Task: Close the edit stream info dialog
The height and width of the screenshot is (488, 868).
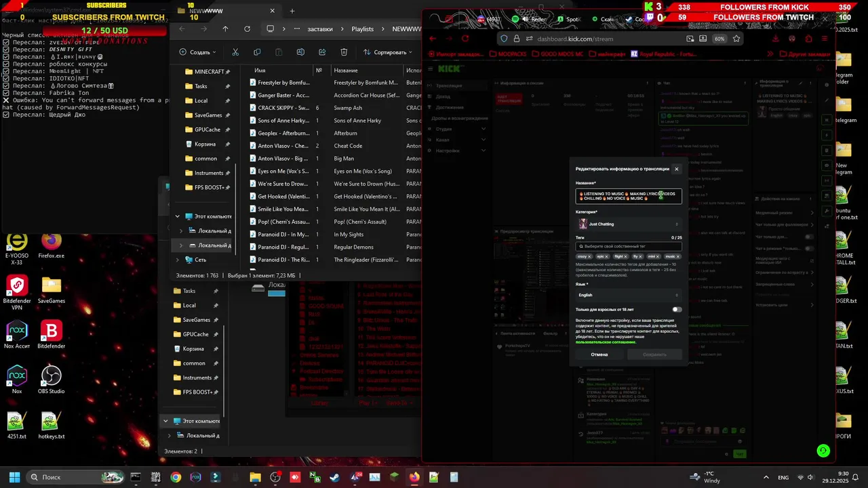Action: [x=676, y=169]
